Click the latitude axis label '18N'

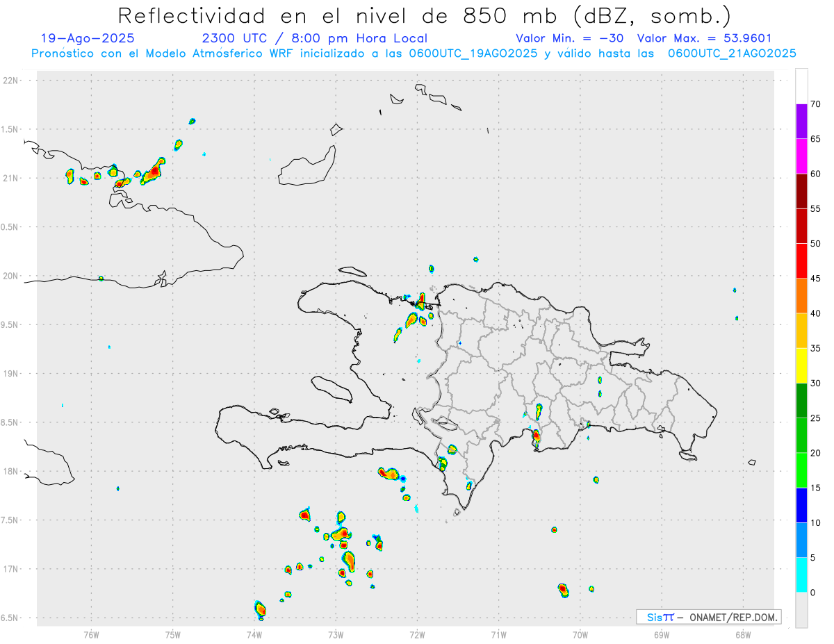coord(10,471)
